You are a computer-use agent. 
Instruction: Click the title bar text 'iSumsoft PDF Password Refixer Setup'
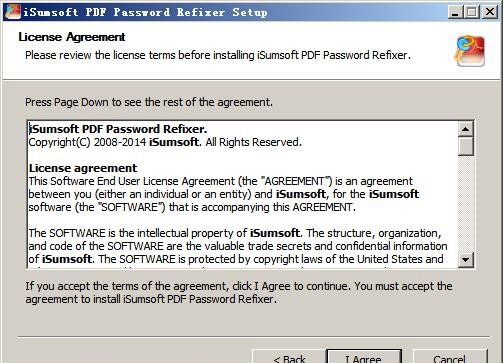point(145,12)
